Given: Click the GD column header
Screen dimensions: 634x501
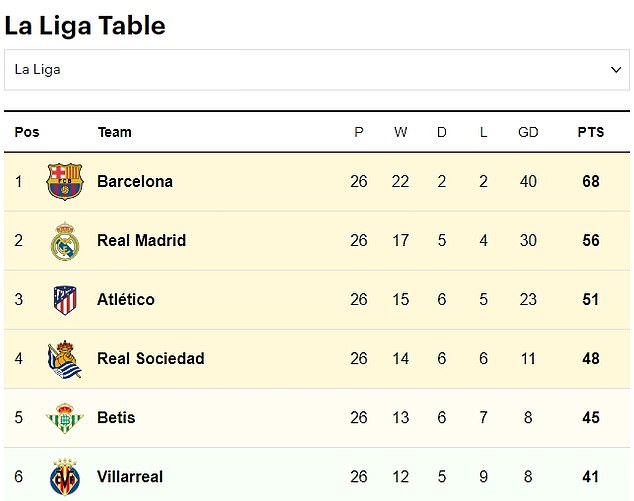Looking at the screenshot, I should 528,132.
